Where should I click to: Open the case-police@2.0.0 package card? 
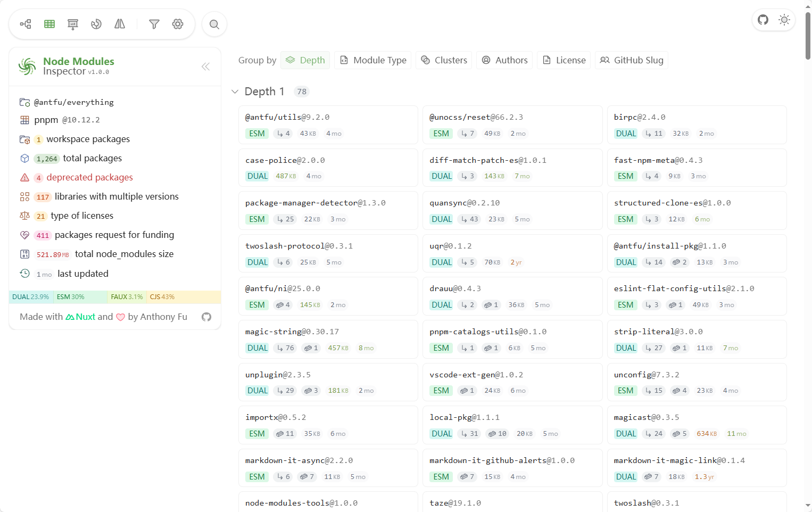coord(328,168)
